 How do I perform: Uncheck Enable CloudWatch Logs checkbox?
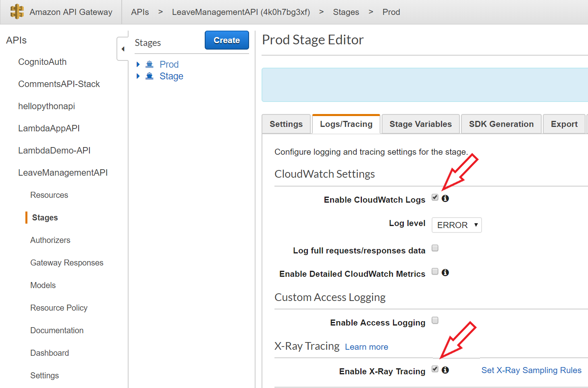pos(435,197)
